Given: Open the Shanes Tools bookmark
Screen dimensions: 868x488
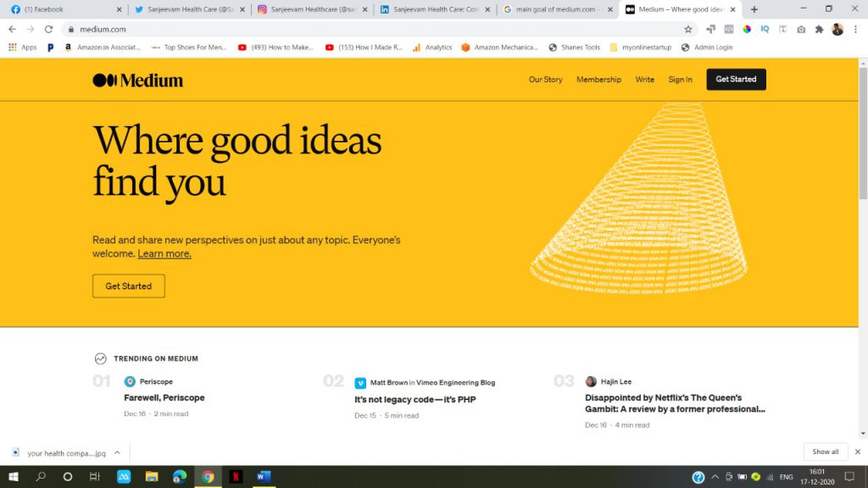Looking at the screenshot, I should 575,47.
